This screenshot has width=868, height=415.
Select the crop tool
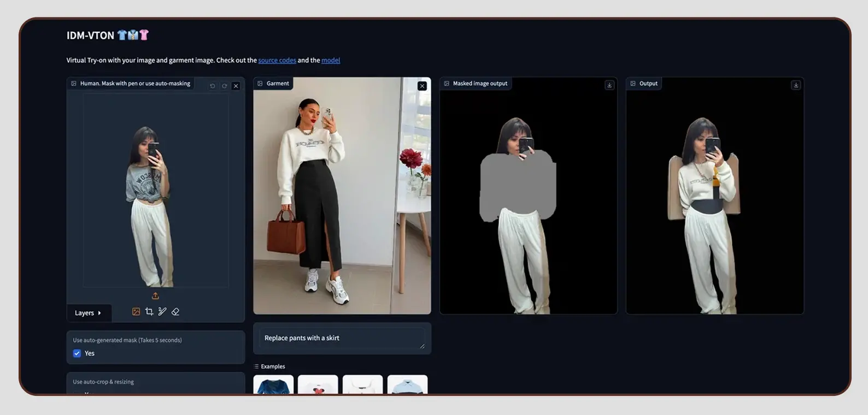click(149, 311)
